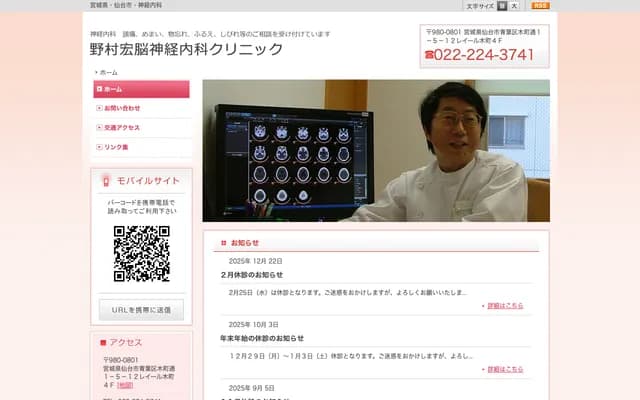Click the 年末年始の休診のお知らせ headline

[x=262, y=338]
